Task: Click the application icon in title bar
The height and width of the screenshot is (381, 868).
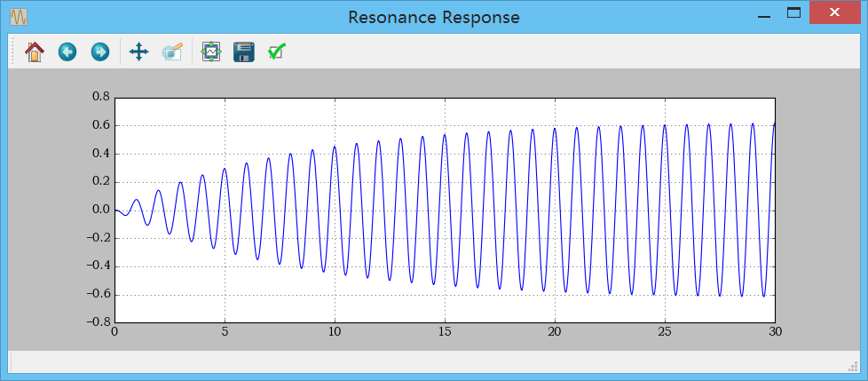Action: pyautogui.click(x=19, y=17)
